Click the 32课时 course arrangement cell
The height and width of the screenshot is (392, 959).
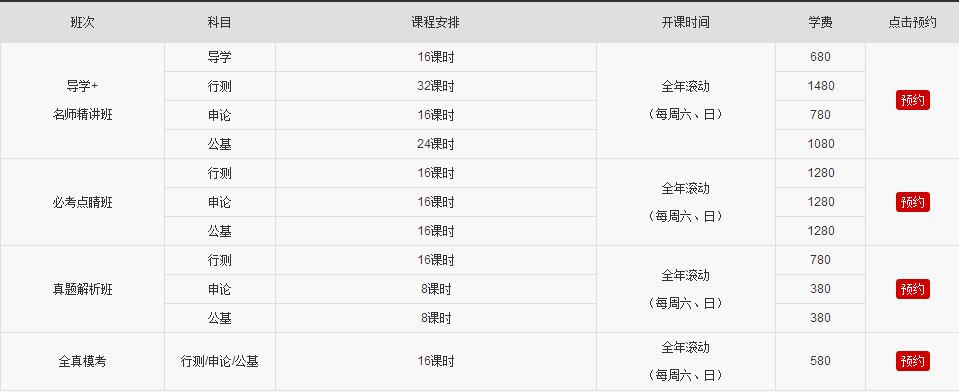[435, 86]
